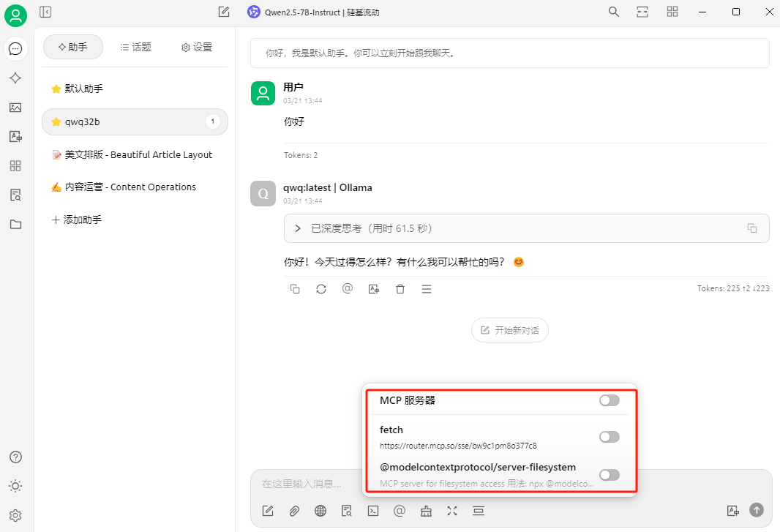The height and width of the screenshot is (532, 780).
Task: Click the green 用户 message avatar
Action: pyautogui.click(x=263, y=93)
